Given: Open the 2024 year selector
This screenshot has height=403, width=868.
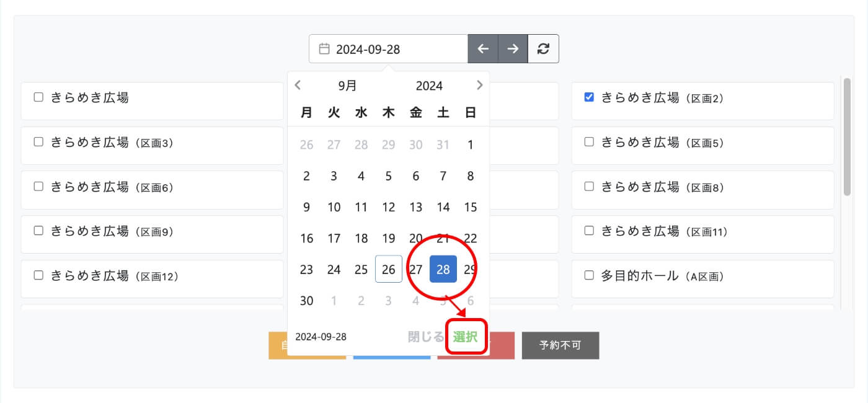Looking at the screenshot, I should [x=429, y=86].
